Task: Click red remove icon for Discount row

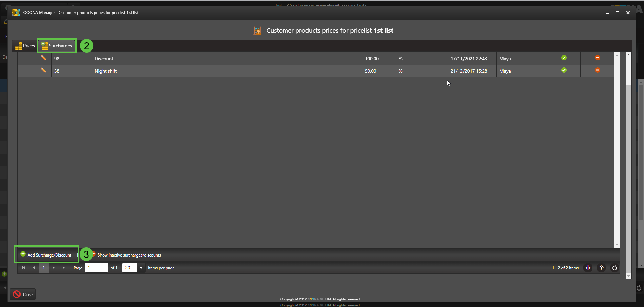Action: (597, 58)
